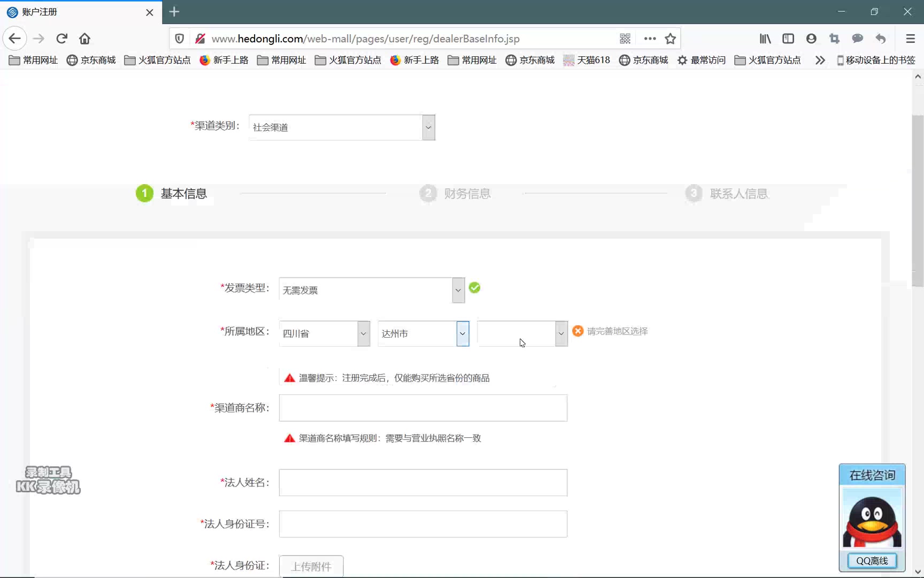Close the 账户注册 tab
The width and height of the screenshot is (924, 578).
coord(150,12)
